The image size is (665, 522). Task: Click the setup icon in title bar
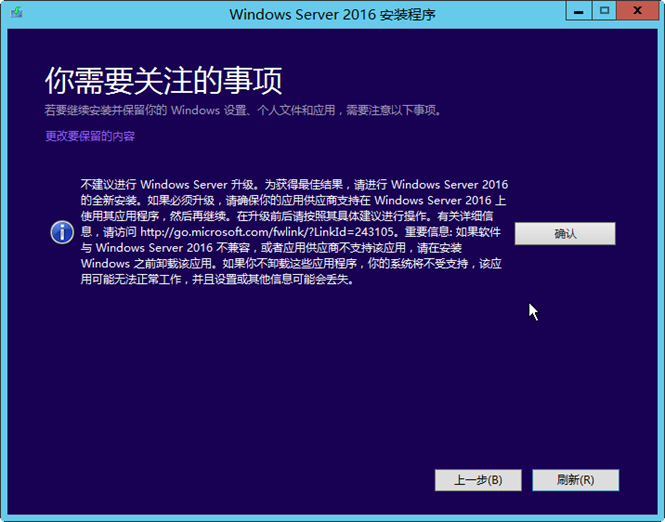(17, 12)
